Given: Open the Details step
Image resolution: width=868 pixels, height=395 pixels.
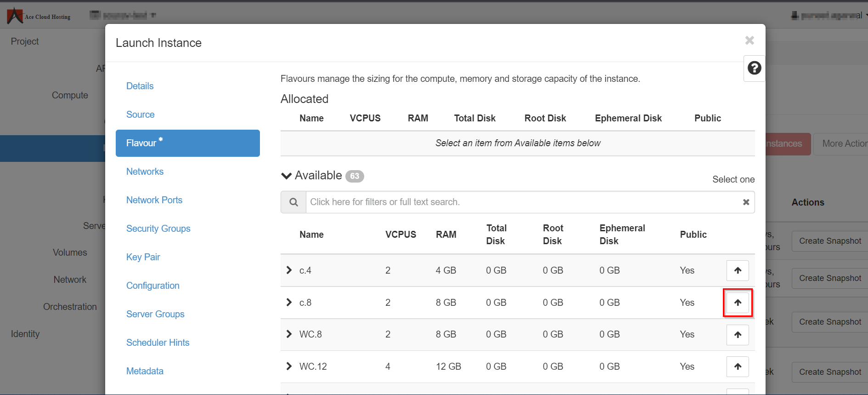Looking at the screenshot, I should tap(140, 86).
